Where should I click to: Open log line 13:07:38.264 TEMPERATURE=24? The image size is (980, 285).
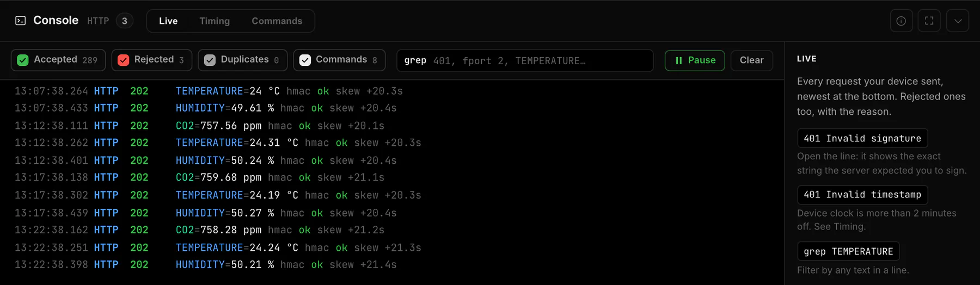pos(392,91)
